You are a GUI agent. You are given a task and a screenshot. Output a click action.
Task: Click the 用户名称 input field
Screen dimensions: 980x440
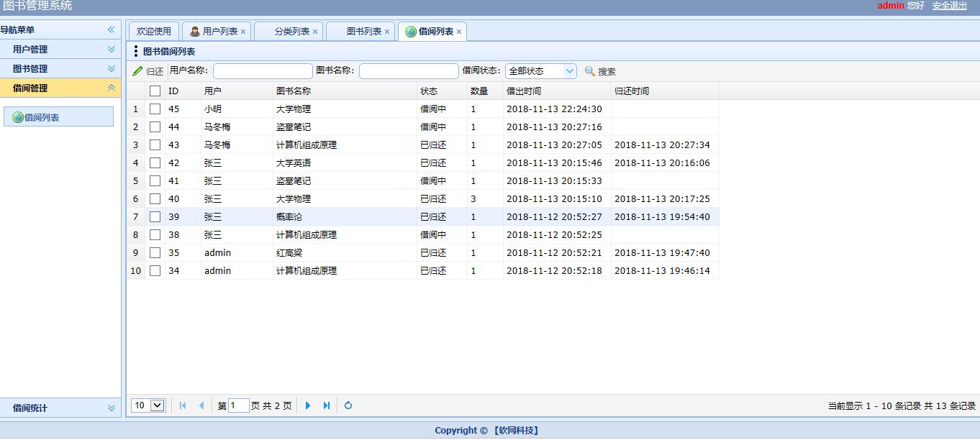coord(263,71)
